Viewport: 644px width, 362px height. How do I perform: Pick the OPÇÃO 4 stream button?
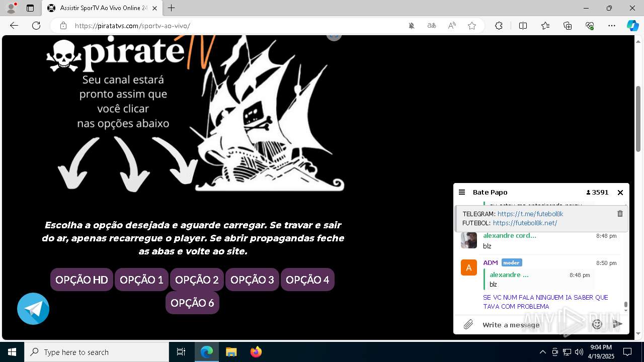point(307,280)
